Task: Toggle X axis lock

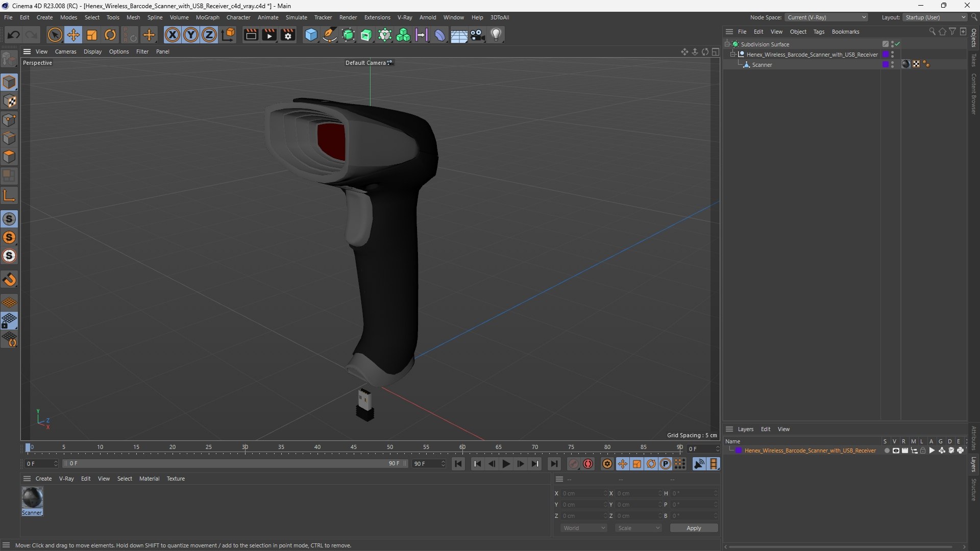Action: [173, 35]
